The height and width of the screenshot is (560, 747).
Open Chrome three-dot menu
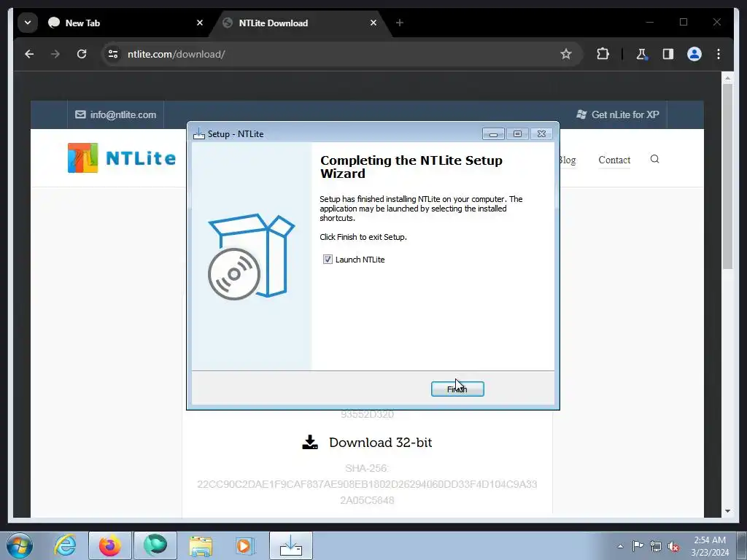[x=719, y=54]
